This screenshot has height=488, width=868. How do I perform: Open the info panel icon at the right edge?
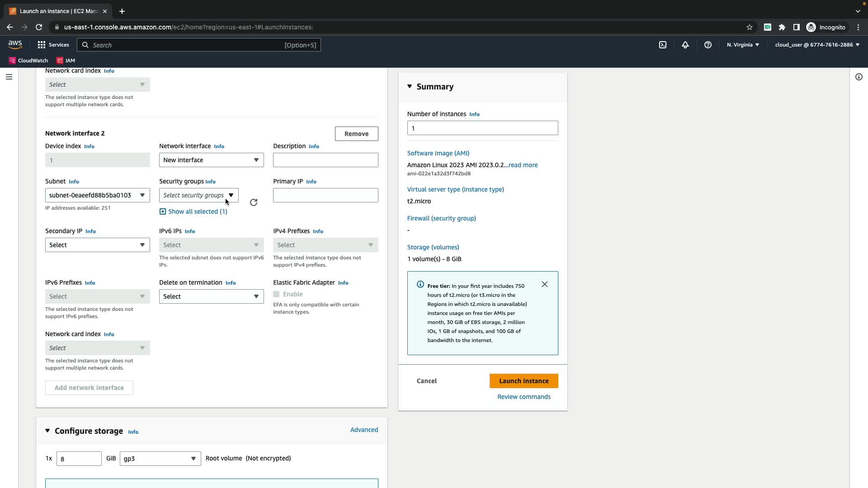pyautogui.click(x=859, y=77)
